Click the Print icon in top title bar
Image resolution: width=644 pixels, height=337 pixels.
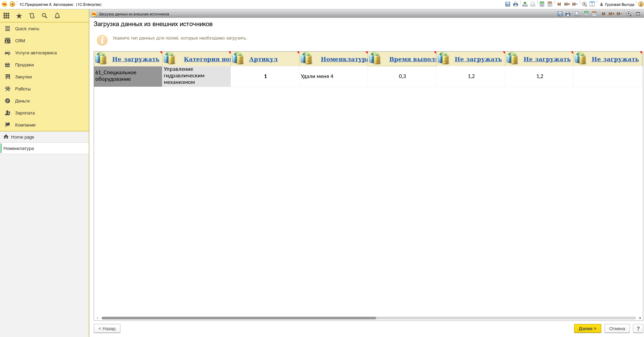click(x=516, y=4)
